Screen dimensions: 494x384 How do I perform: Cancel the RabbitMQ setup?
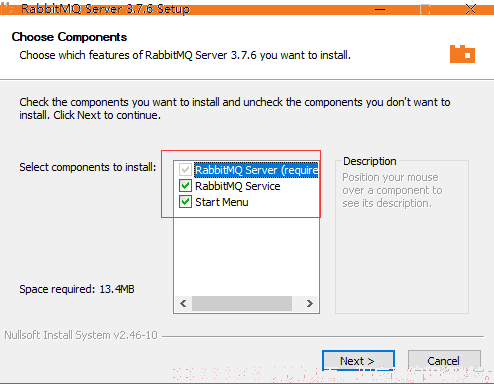click(x=444, y=360)
